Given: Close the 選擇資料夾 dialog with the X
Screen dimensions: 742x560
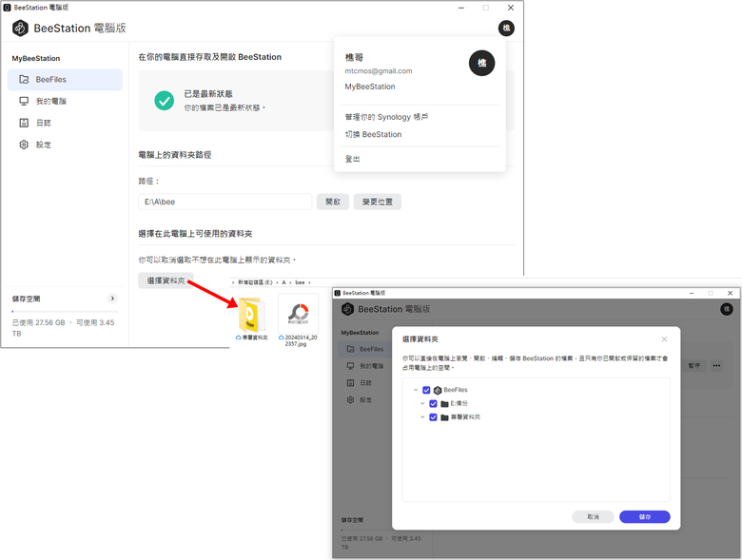Looking at the screenshot, I should coord(664,339).
